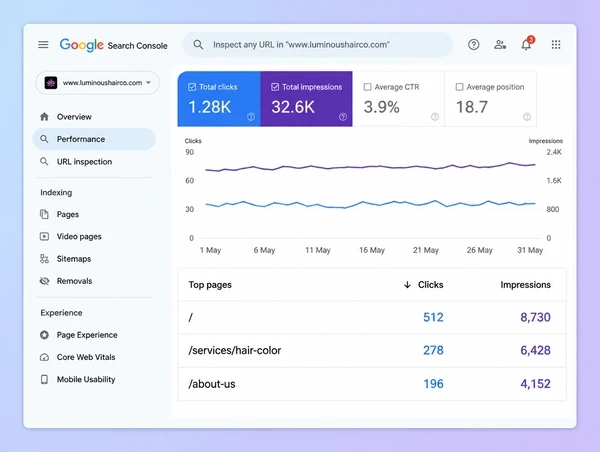This screenshot has width=600, height=452.
Task: Sort by Clicks column header
Action: click(430, 285)
